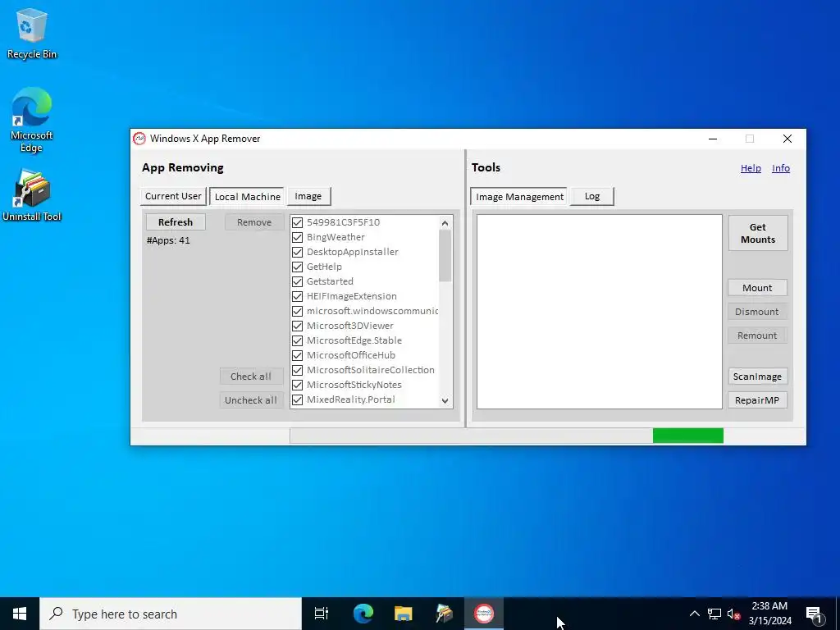Click the Refresh button
This screenshot has width=840, height=630.
click(x=176, y=222)
